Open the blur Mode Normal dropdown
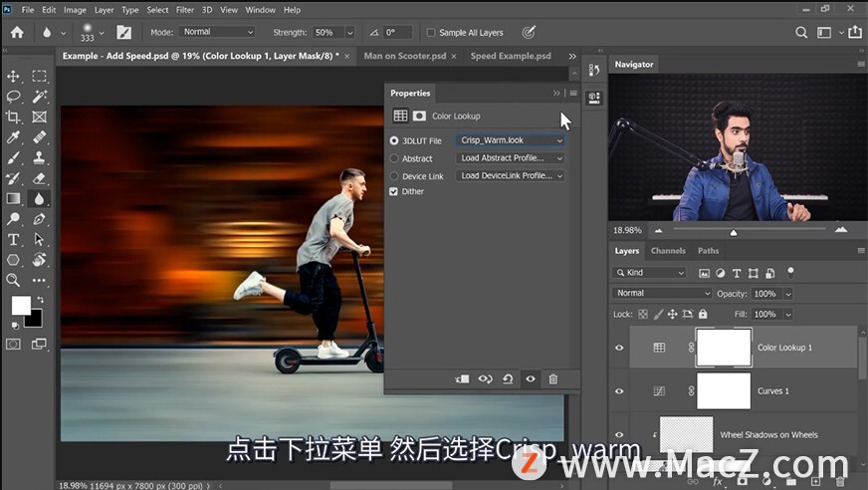 [217, 32]
